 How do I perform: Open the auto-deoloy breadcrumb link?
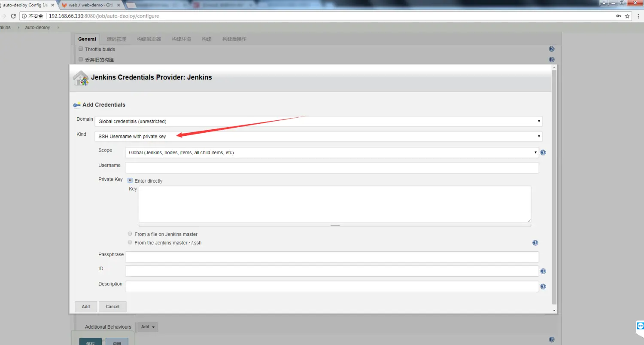[x=37, y=27]
